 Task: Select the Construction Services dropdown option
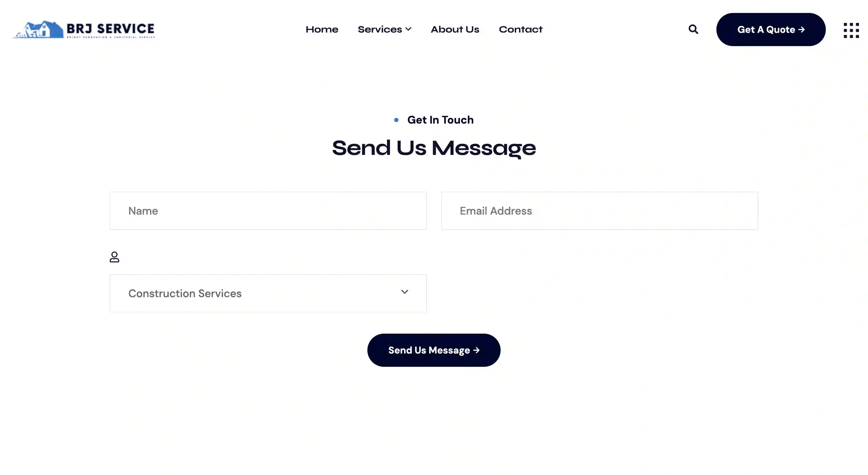point(268,293)
